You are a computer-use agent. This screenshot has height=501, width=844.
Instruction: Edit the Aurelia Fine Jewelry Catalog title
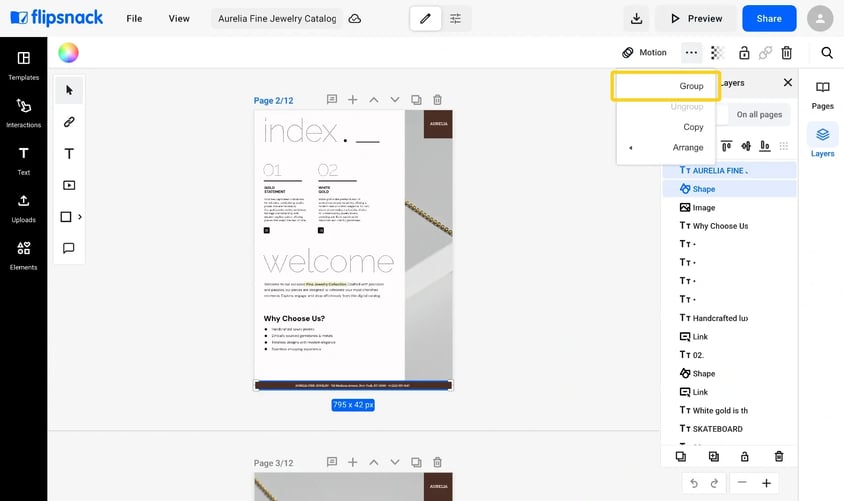point(277,18)
